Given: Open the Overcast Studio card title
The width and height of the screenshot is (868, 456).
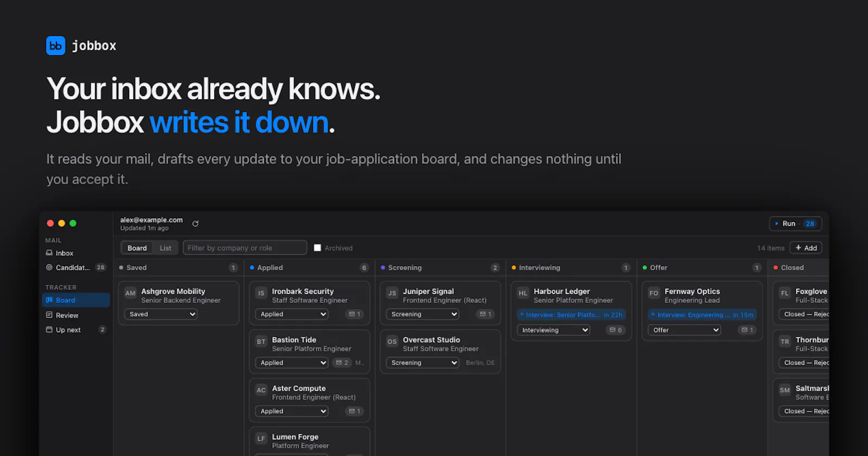Looking at the screenshot, I should pyautogui.click(x=431, y=340).
